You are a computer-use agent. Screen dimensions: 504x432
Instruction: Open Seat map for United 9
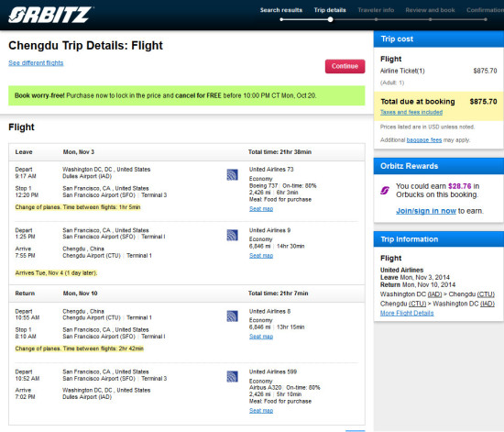coord(261,256)
